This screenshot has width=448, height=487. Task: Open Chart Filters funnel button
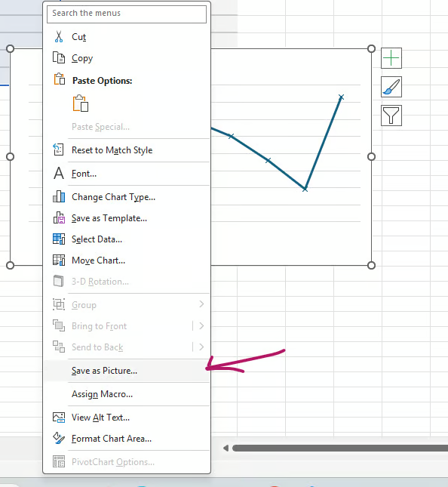pyautogui.click(x=391, y=116)
